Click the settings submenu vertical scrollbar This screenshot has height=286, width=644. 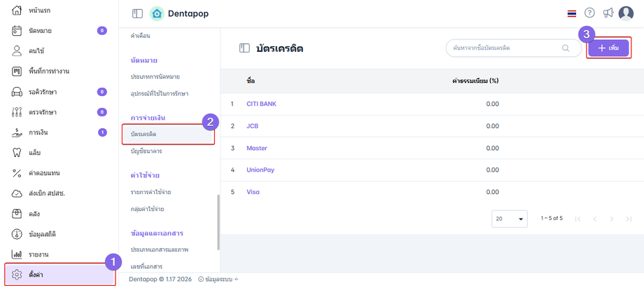(218, 222)
